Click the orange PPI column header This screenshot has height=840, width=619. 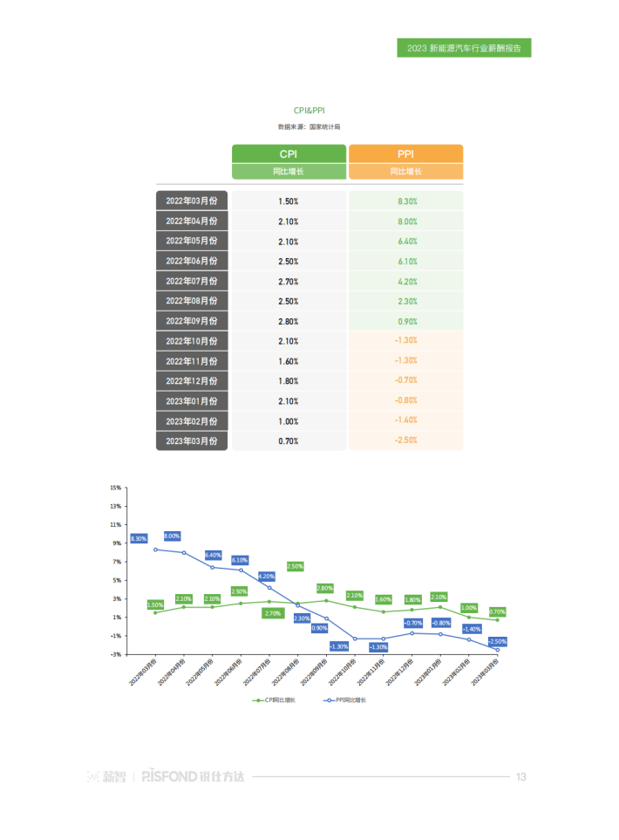(405, 154)
